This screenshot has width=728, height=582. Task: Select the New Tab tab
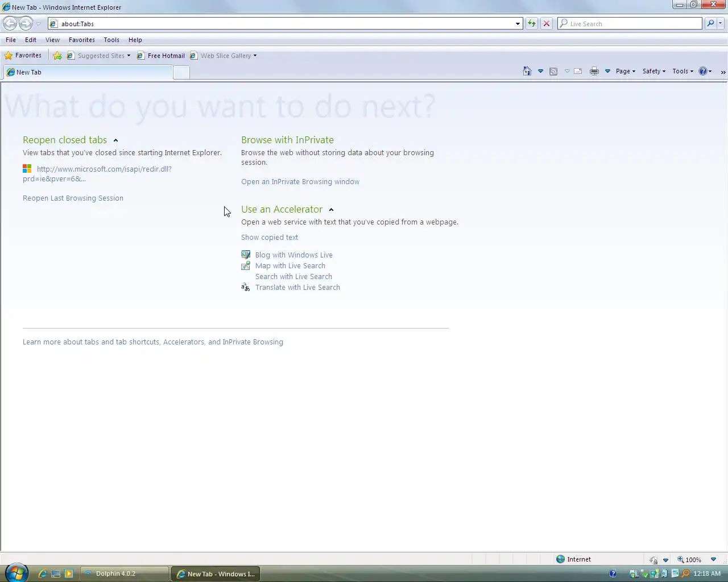pyautogui.click(x=88, y=72)
